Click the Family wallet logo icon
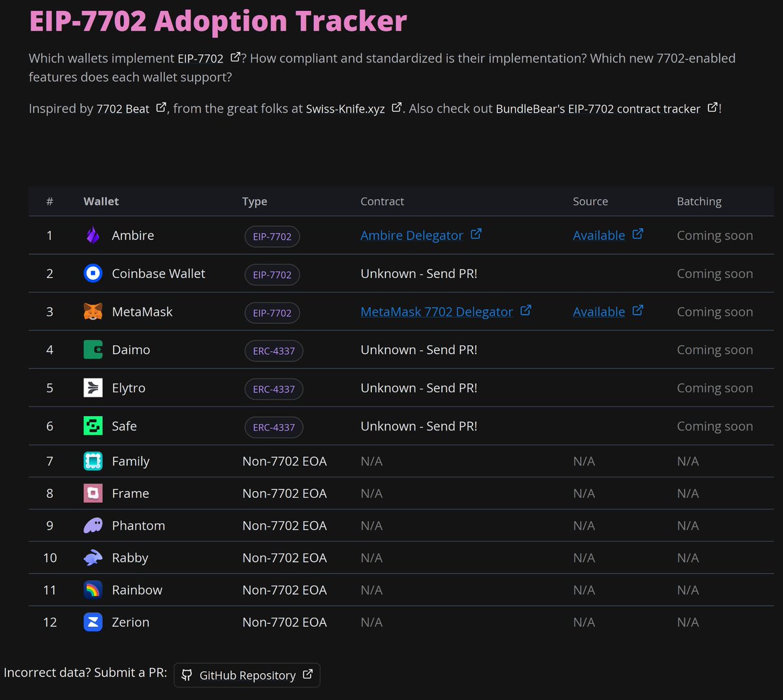 pyautogui.click(x=93, y=461)
